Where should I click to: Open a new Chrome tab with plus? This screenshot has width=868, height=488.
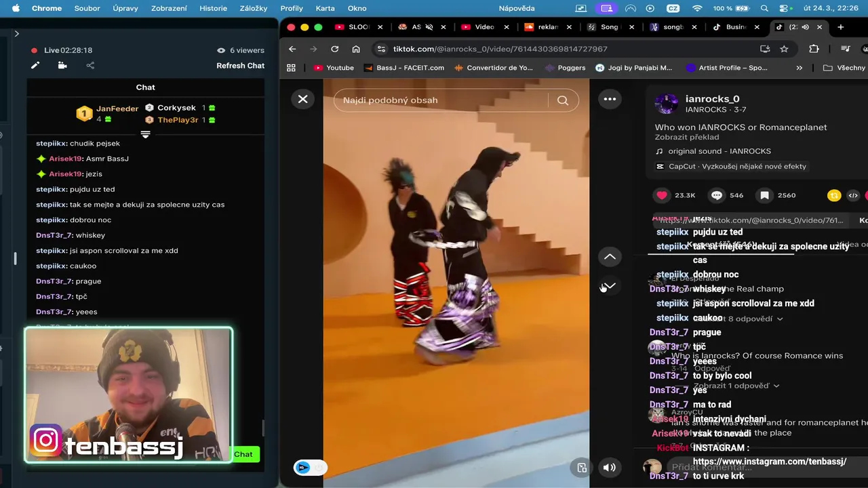point(841,27)
